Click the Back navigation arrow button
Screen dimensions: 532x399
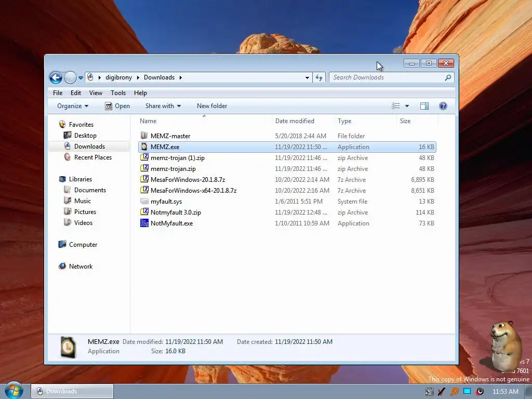[x=56, y=77]
